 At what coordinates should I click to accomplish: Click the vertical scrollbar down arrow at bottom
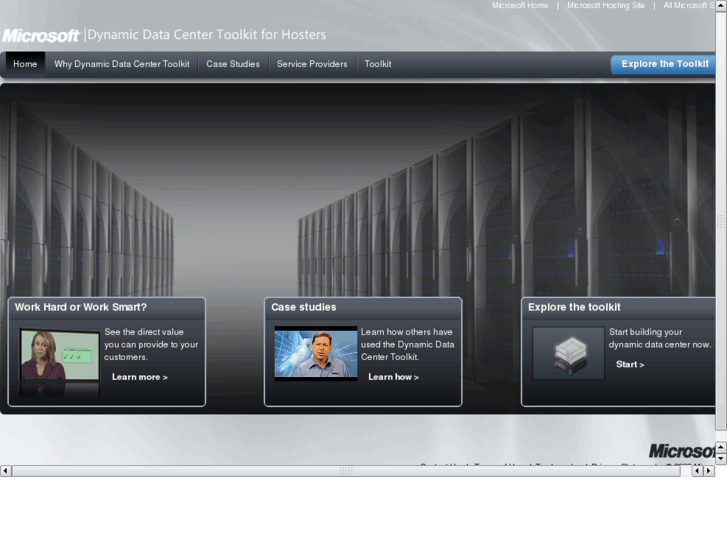[x=721, y=458]
